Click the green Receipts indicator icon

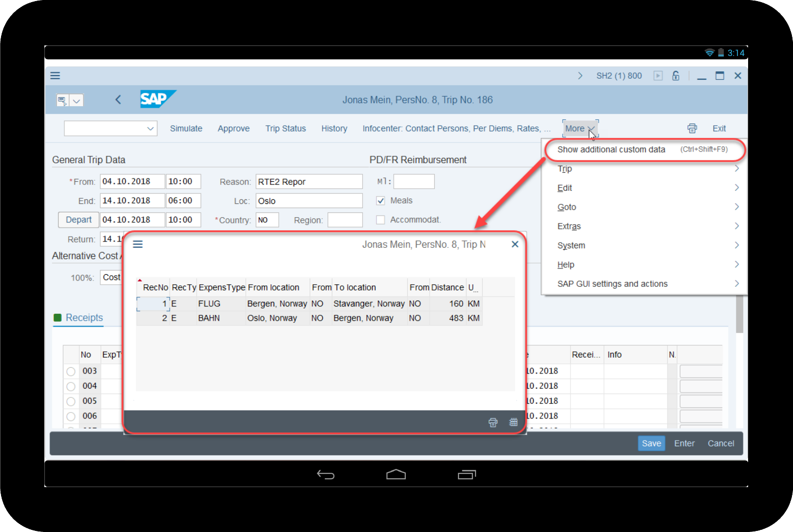pos(58,318)
